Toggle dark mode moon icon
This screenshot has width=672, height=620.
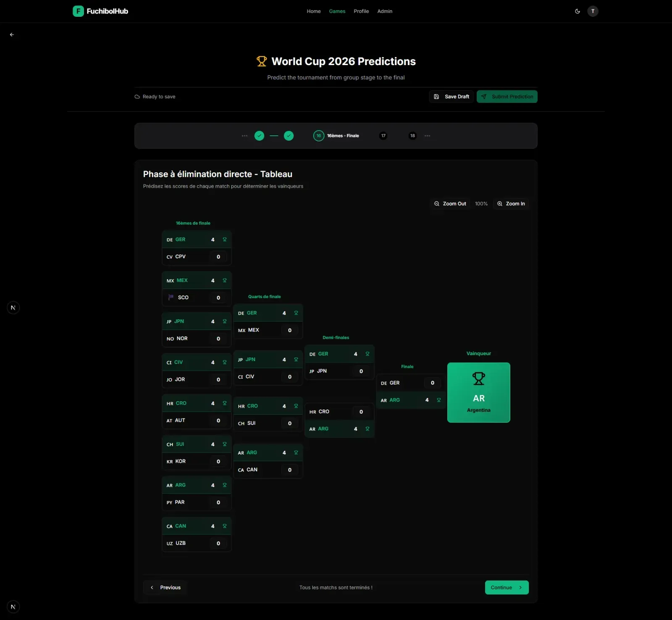click(x=577, y=11)
